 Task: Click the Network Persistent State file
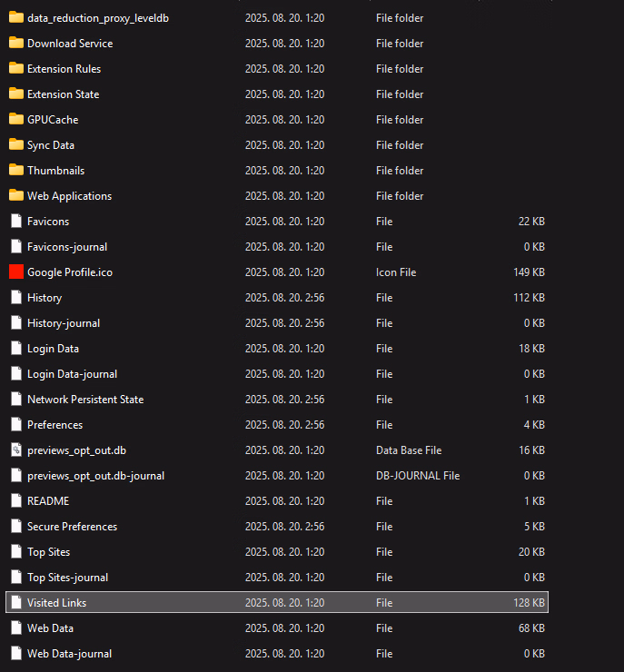click(84, 400)
